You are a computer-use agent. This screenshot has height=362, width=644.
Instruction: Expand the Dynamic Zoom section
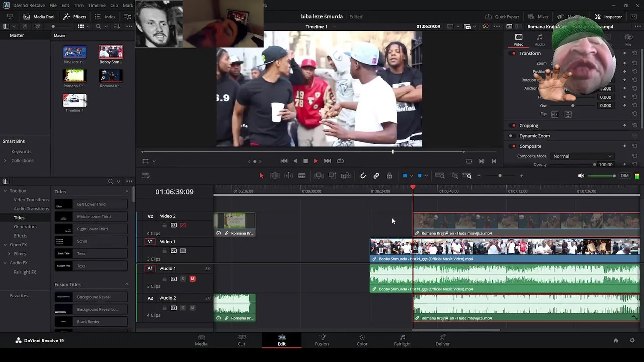coord(534,136)
